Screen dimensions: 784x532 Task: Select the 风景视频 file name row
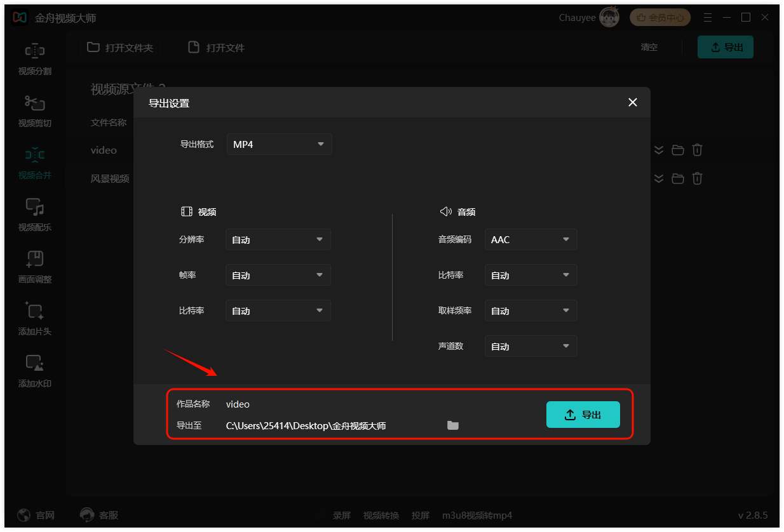110,178
